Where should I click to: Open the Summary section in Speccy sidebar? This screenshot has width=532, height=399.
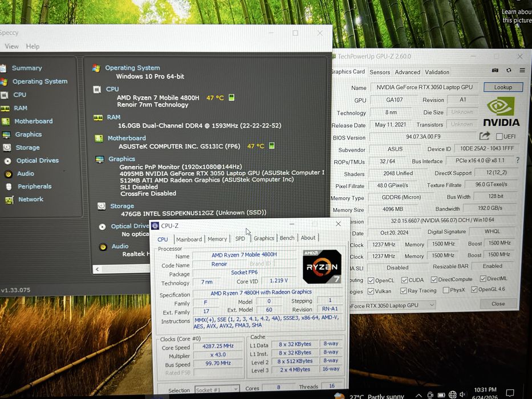[x=27, y=68]
